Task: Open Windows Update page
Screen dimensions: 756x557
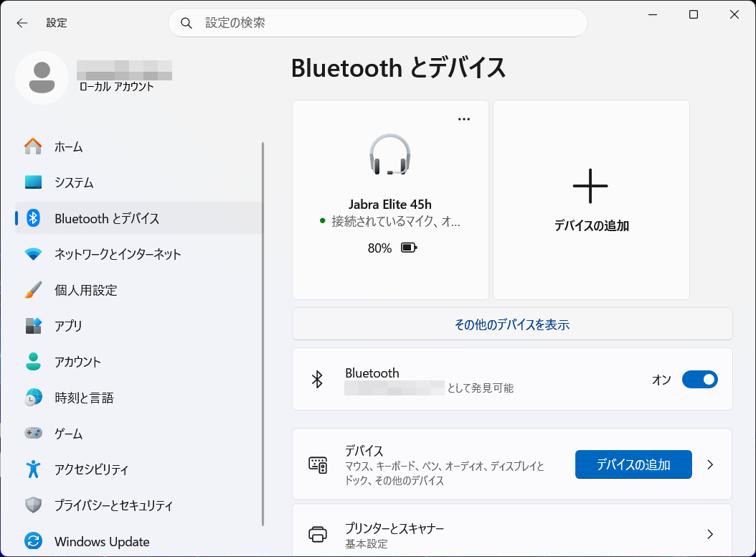Action: [x=139, y=541]
